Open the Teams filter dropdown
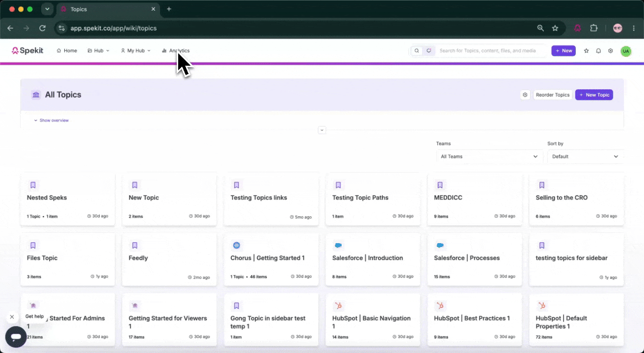Screen dimensions: 644x353 point(489,156)
